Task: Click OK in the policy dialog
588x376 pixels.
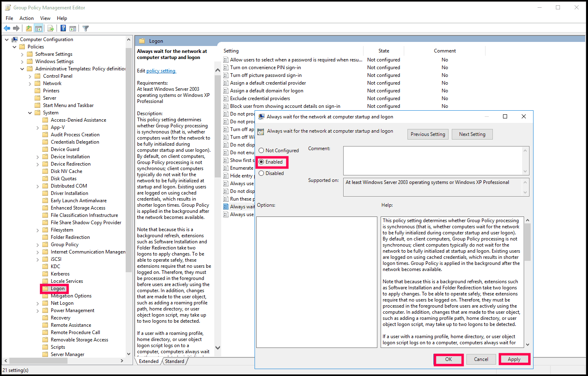Action: click(449, 359)
